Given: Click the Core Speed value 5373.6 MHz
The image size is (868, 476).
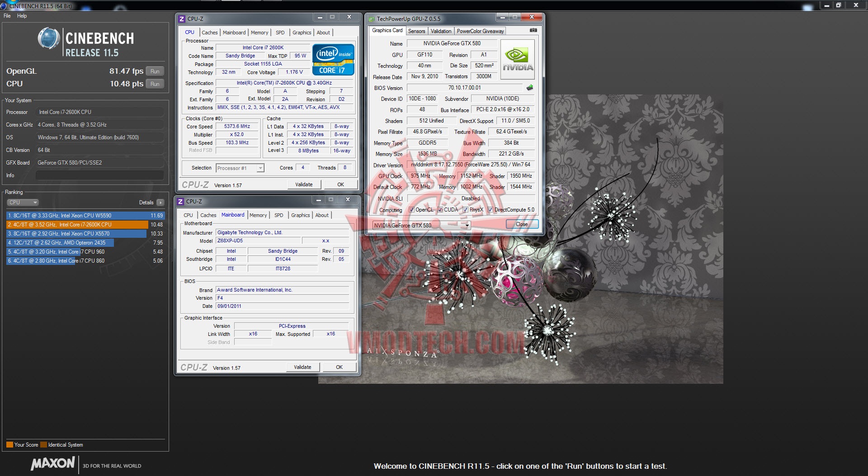Looking at the screenshot, I should click(x=237, y=127).
